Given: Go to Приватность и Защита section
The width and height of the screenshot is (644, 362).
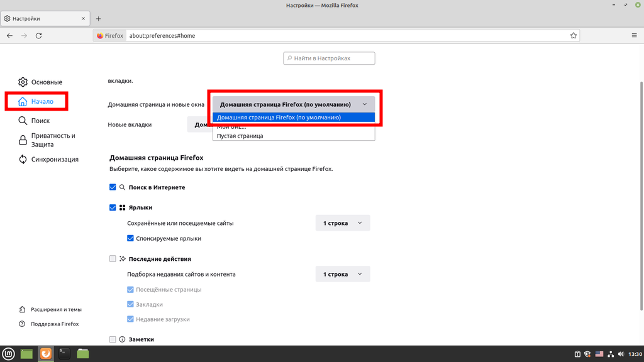Looking at the screenshot, I should coord(53,140).
